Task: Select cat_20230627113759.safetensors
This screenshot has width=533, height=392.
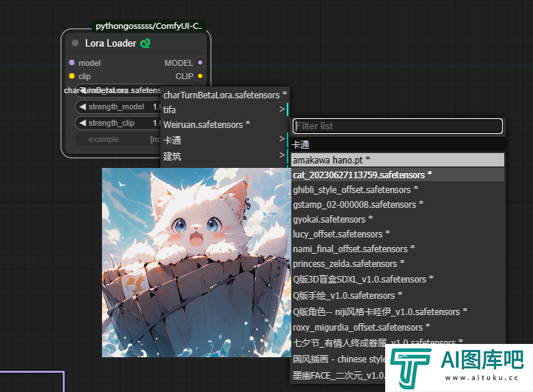Action: [398, 175]
